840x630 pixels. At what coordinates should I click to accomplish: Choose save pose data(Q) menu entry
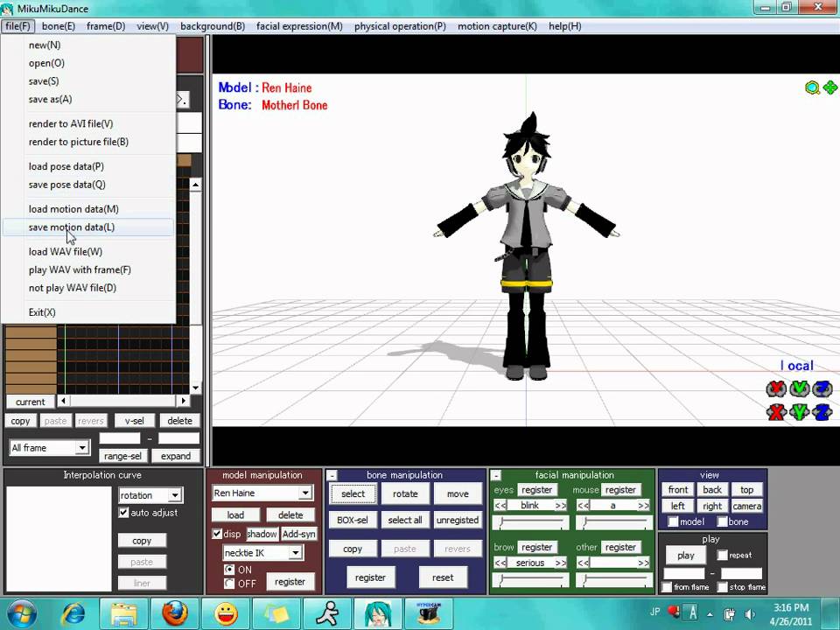[x=88, y=185]
